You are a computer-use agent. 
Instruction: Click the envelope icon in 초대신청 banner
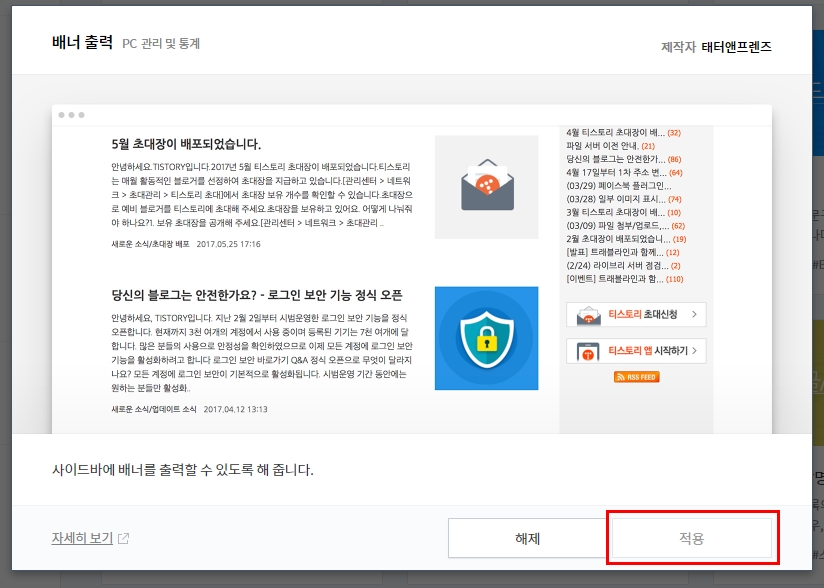589,317
